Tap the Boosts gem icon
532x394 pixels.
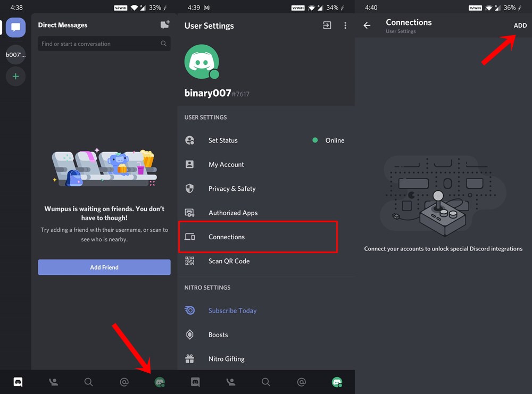click(x=190, y=334)
